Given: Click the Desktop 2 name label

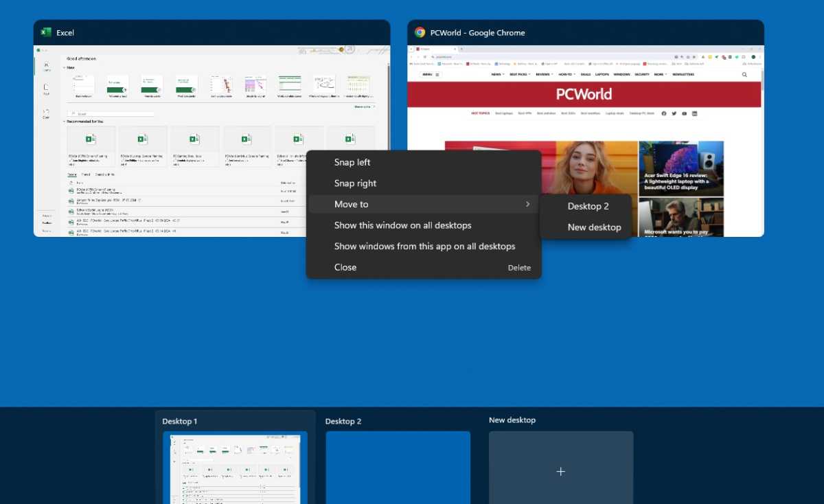Looking at the screenshot, I should (343, 421).
